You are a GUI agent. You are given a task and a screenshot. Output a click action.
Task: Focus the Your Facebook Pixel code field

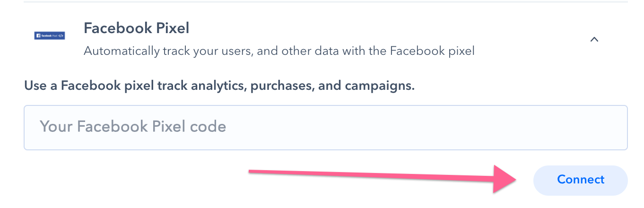point(325,127)
